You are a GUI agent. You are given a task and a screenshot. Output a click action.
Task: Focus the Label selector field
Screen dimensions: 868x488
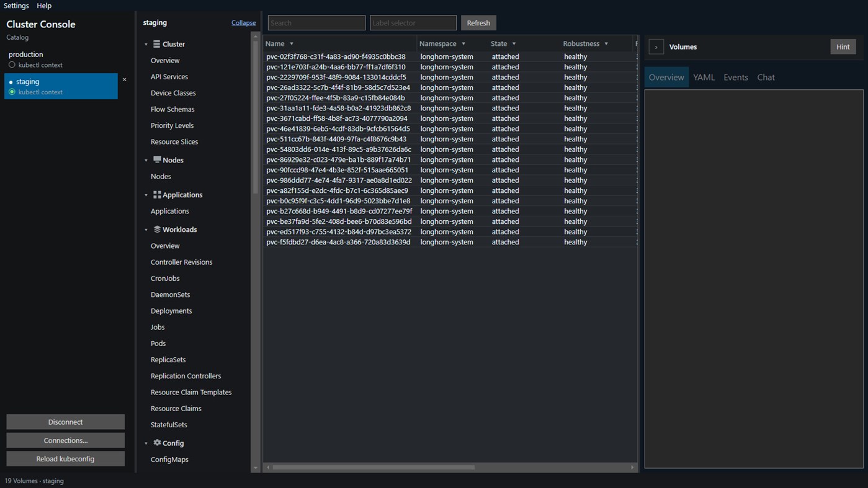[x=413, y=23]
